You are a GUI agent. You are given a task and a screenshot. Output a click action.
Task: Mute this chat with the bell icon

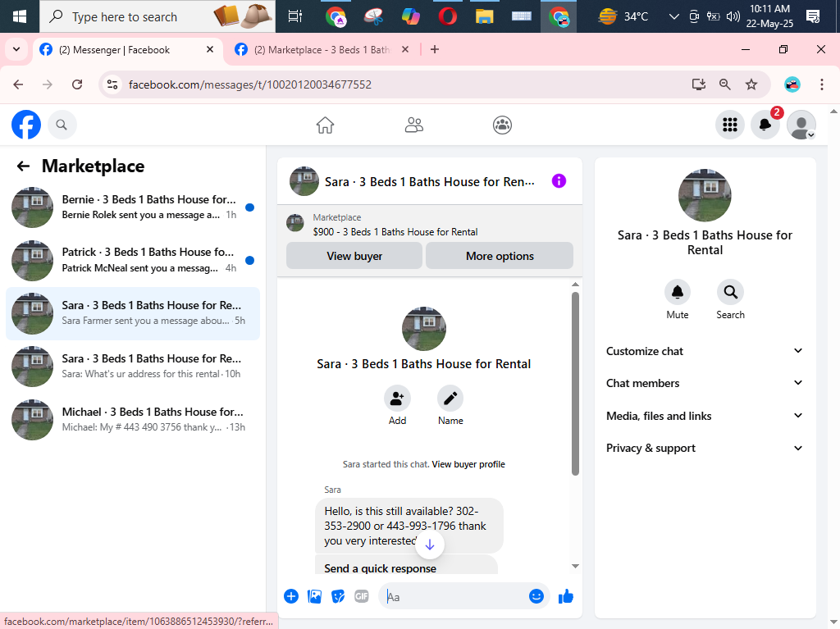click(x=677, y=292)
